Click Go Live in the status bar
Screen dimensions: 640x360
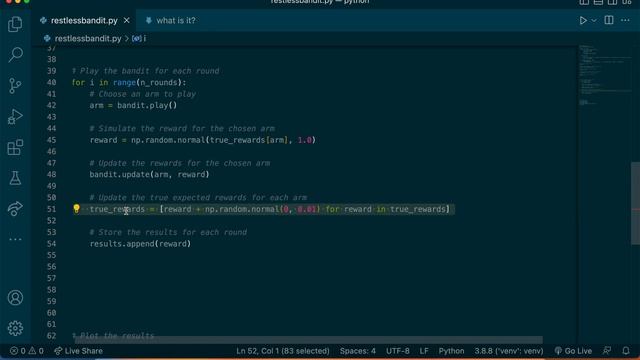tap(573, 351)
